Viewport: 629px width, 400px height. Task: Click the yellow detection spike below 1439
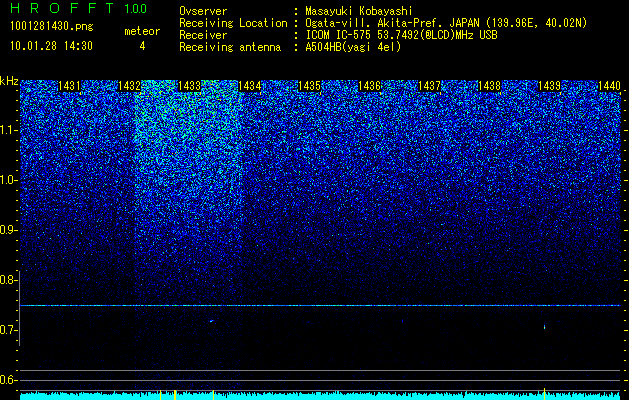[x=544, y=393]
